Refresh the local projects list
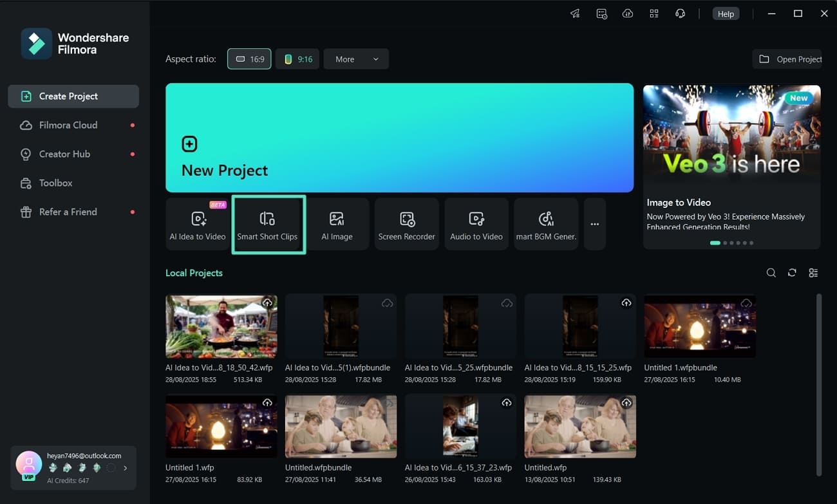Screen dimensions: 837x504 click(792, 273)
